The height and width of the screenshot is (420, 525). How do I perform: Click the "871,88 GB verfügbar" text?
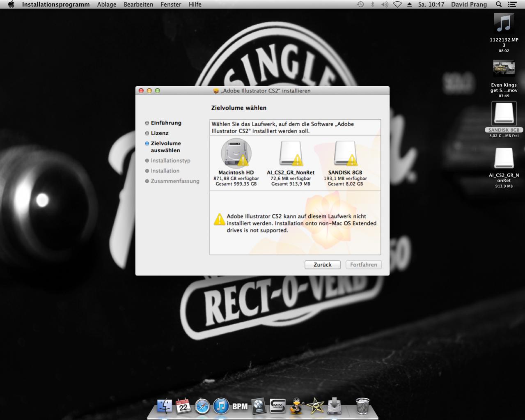pyautogui.click(x=236, y=179)
